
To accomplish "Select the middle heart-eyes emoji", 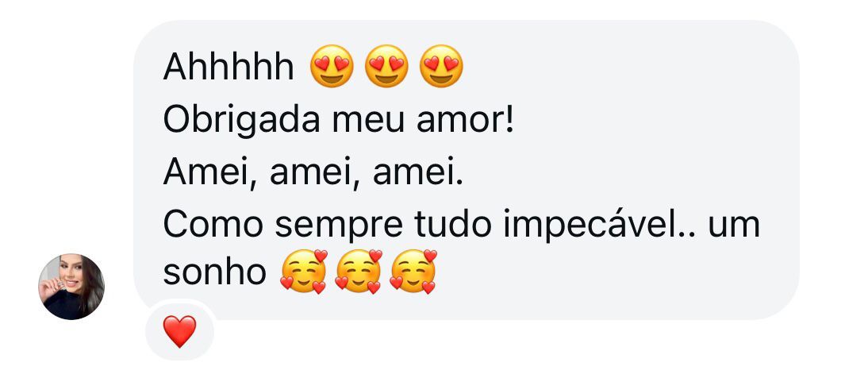I will click(x=386, y=68).
